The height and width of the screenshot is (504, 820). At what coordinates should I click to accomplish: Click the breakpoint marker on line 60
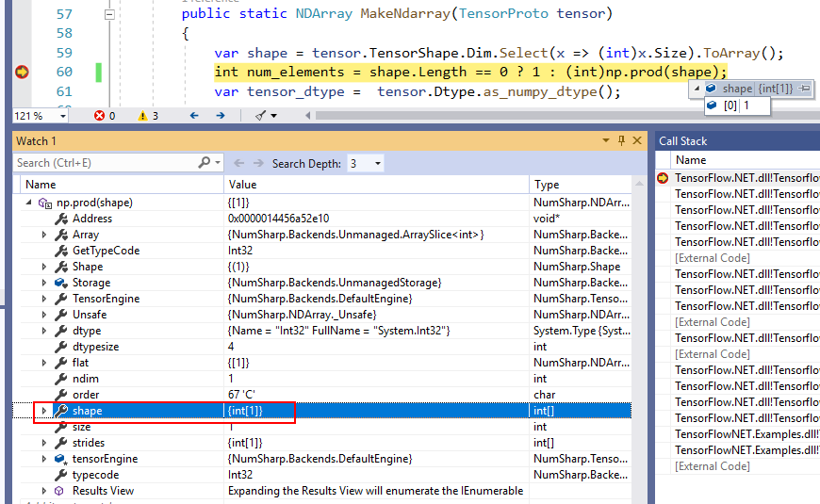pyautogui.click(x=22, y=72)
